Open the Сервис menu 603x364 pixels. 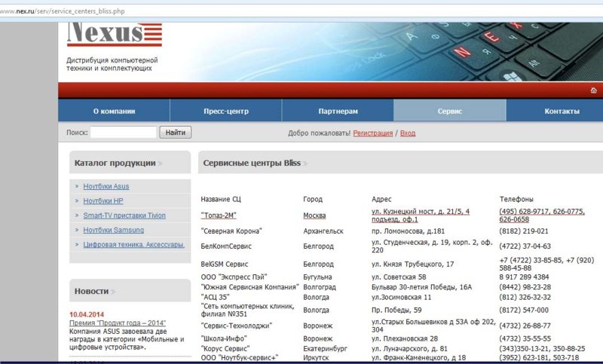tap(449, 111)
